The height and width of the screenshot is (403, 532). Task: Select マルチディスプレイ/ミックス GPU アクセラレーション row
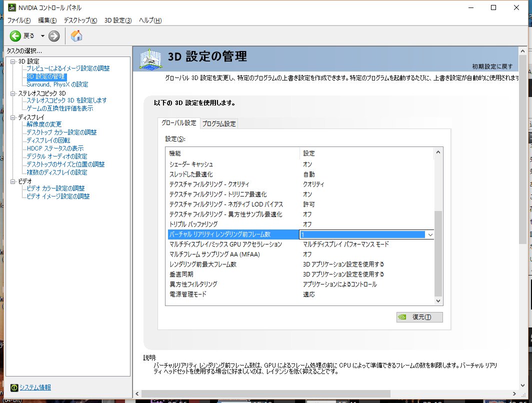(x=300, y=244)
